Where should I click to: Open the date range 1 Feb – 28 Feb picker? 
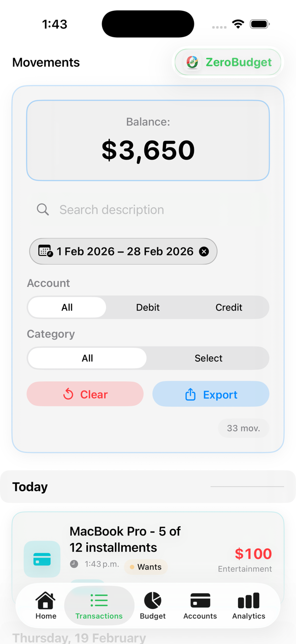125,252
